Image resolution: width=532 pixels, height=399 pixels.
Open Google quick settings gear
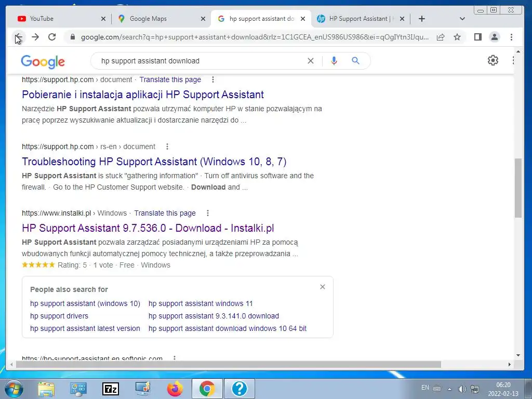[493, 60]
